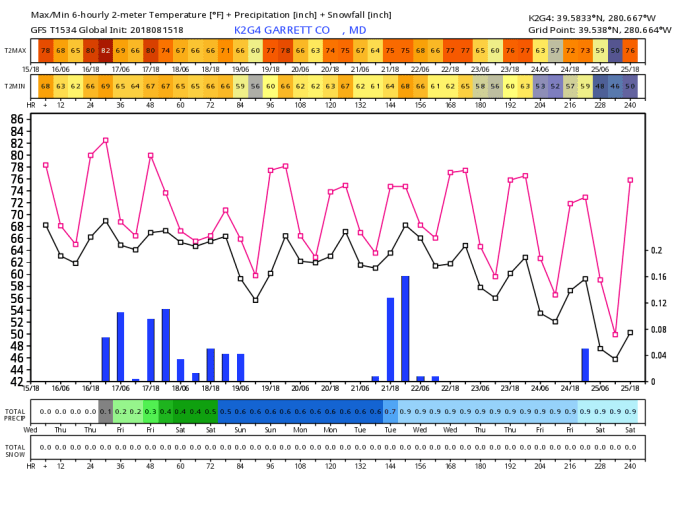Click the gray 0.1 total precip cell

click(106, 411)
